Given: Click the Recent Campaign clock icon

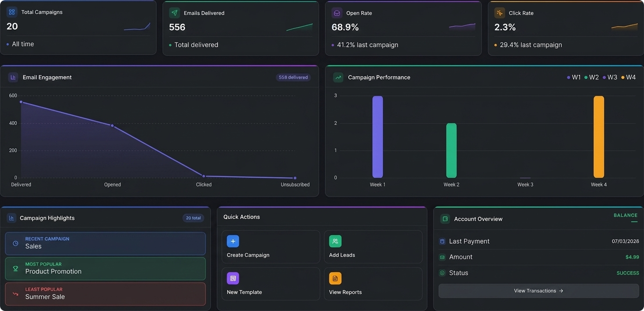Looking at the screenshot, I should click(x=15, y=243).
